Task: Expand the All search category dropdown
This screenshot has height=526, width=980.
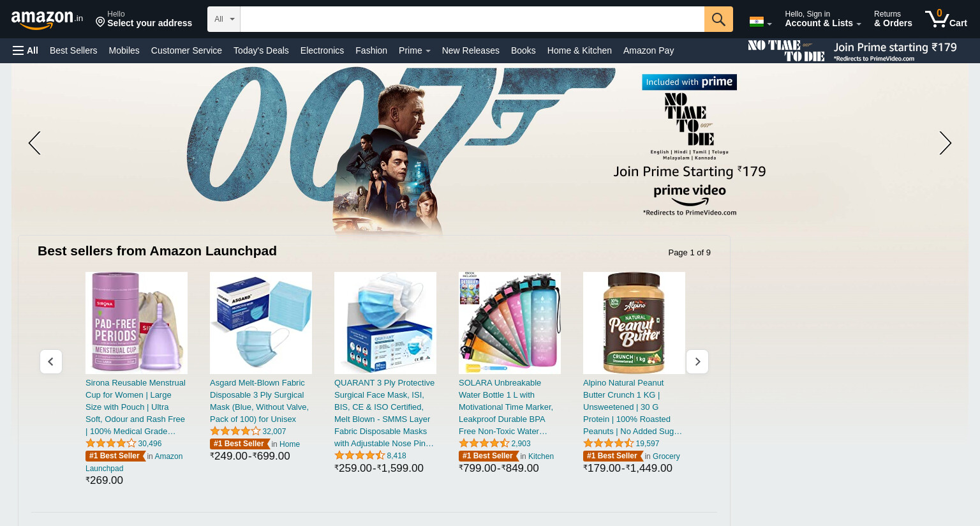Action: coord(224,19)
